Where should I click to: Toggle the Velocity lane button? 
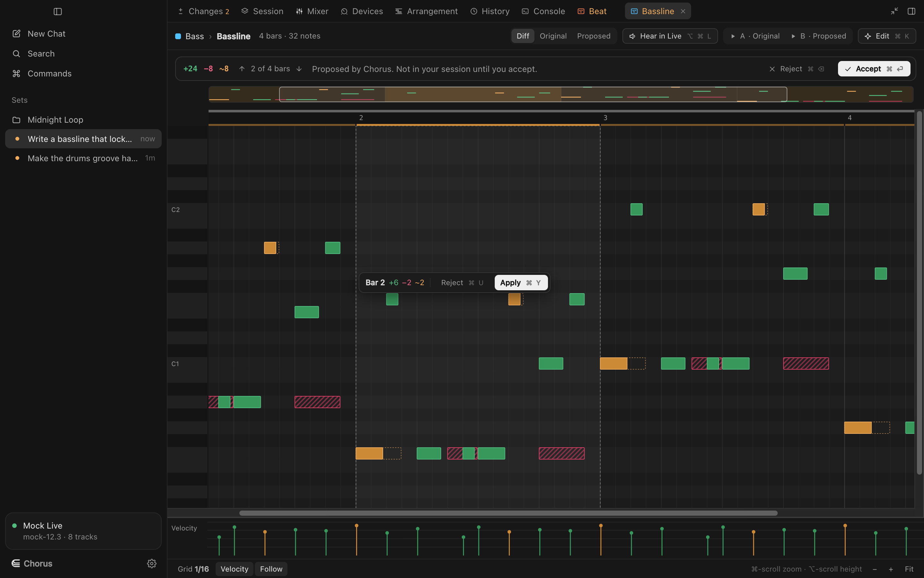pyautogui.click(x=235, y=569)
